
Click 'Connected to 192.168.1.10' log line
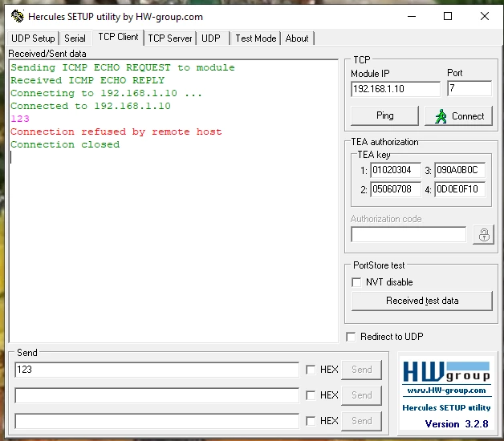[x=91, y=106]
